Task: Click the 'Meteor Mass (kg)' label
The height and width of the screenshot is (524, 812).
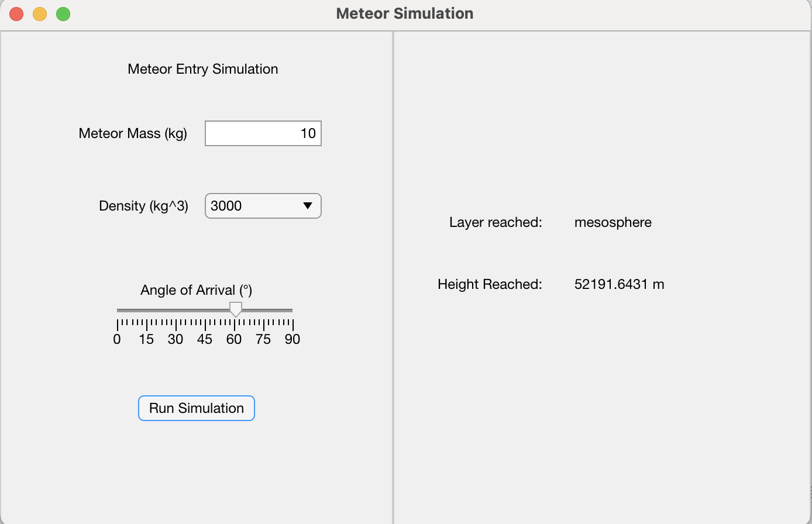Action: click(x=133, y=133)
